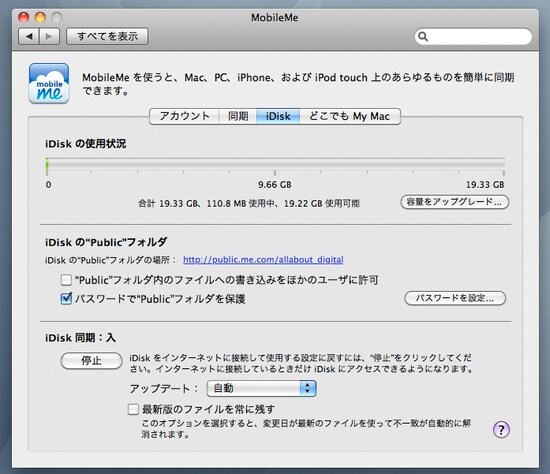Open help with the question mark button
The width and height of the screenshot is (550, 474).
pyautogui.click(x=501, y=429)
